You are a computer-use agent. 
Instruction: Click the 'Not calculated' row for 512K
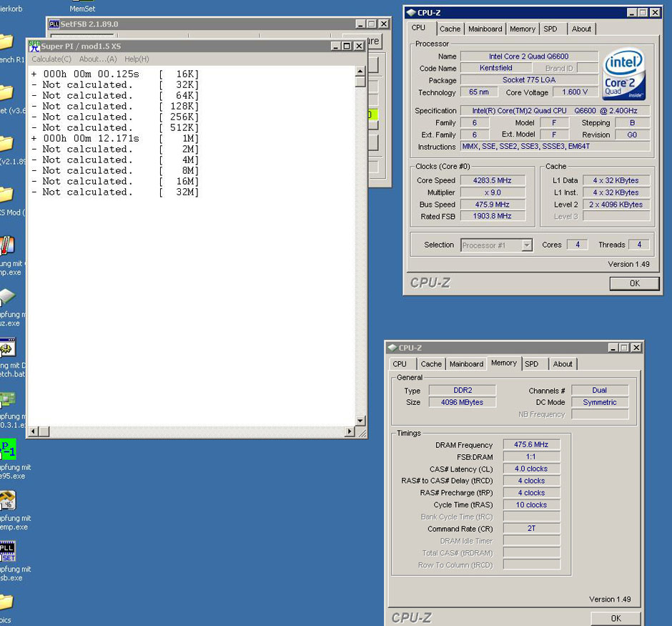(x=115, y=128)
